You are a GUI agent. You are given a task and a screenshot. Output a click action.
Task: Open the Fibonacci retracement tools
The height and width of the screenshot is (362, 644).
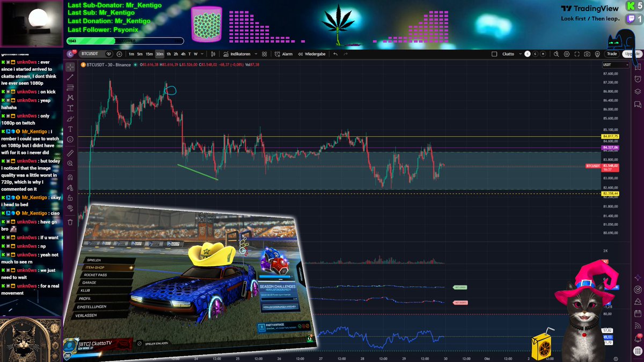coord(70,87)
